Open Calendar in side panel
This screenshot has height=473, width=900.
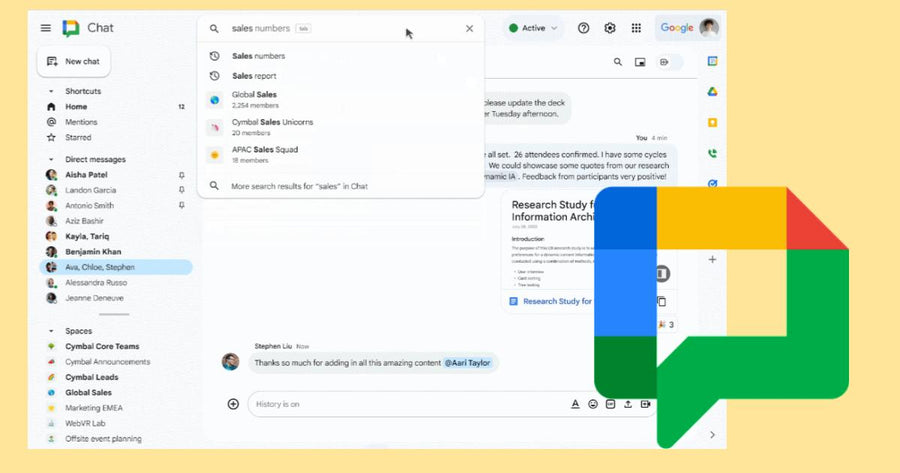click(x=712, y=61)
